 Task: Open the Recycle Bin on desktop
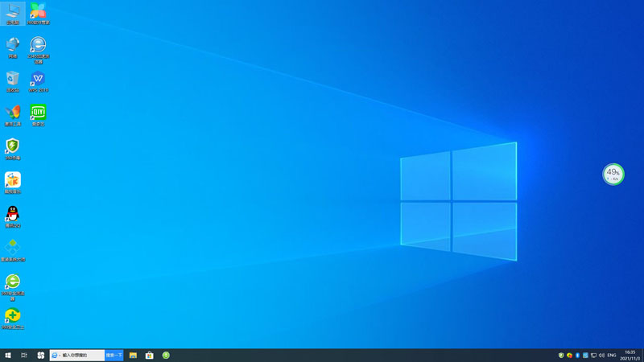[x=13, y=79]
